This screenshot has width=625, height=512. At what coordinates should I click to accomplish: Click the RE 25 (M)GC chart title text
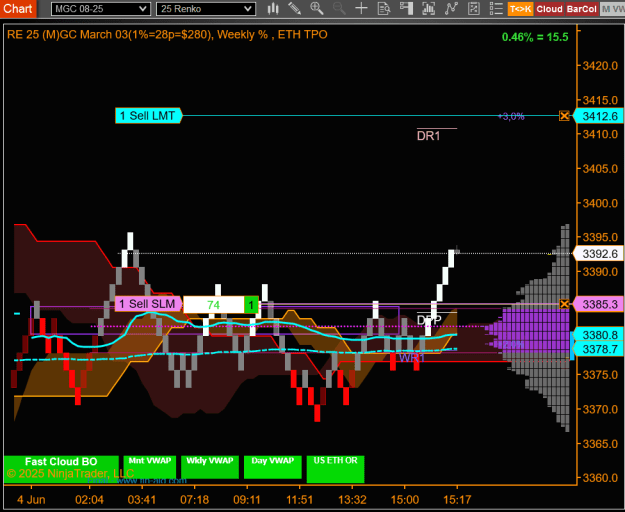167,35
